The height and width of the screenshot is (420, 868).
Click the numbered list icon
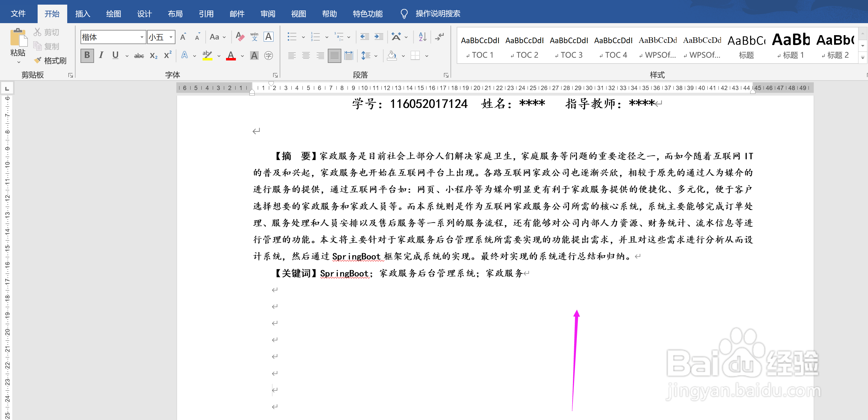(x=315, y=37)
